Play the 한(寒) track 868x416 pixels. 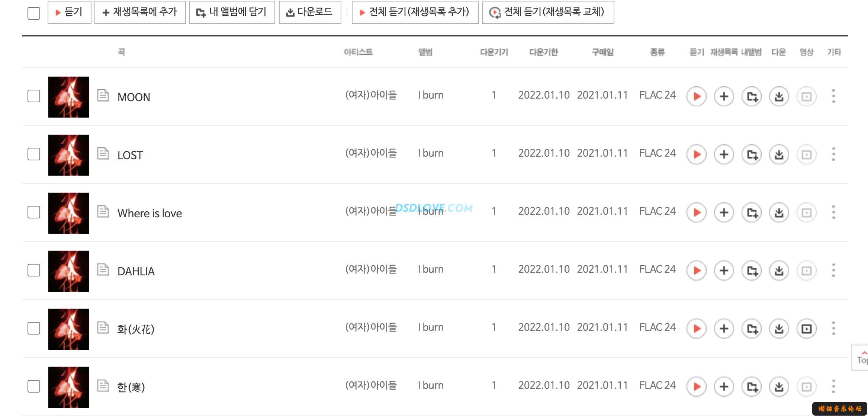[x=696, y=387]
